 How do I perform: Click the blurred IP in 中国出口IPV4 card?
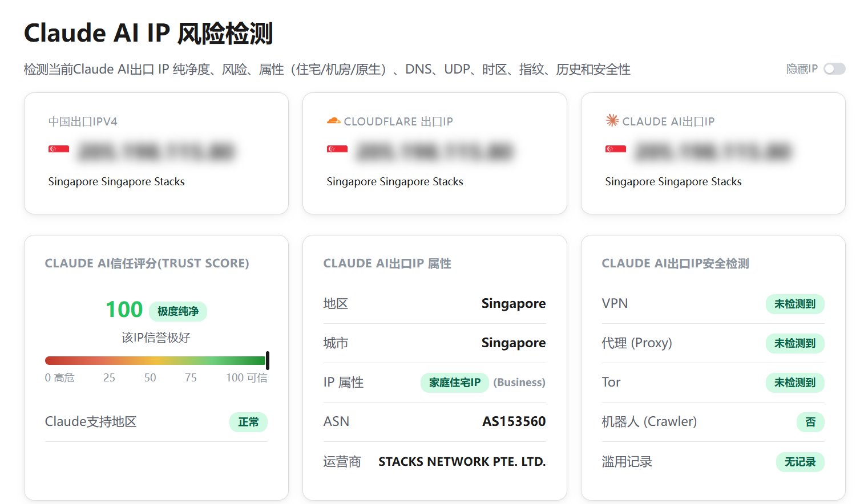coord(156,152)
